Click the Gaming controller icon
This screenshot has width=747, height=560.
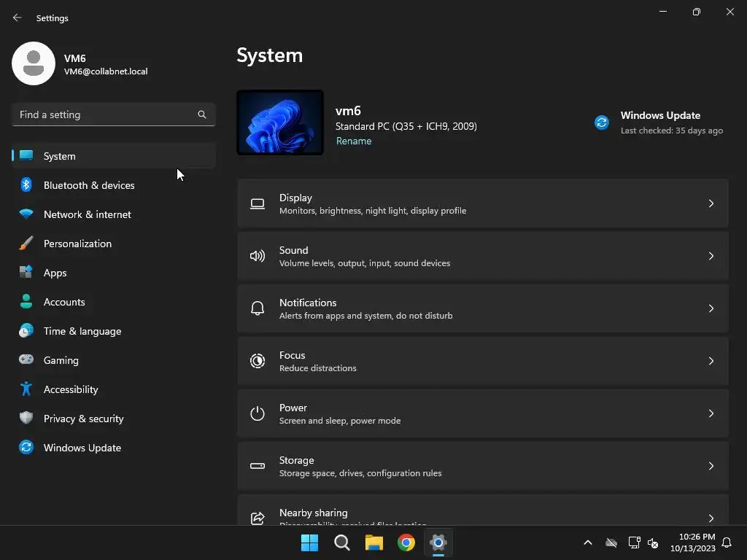coord(26,359)
